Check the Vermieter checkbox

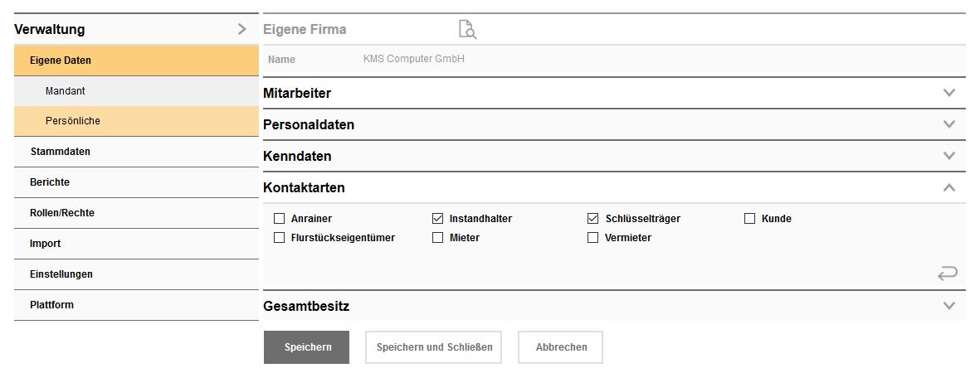point(592,238)
